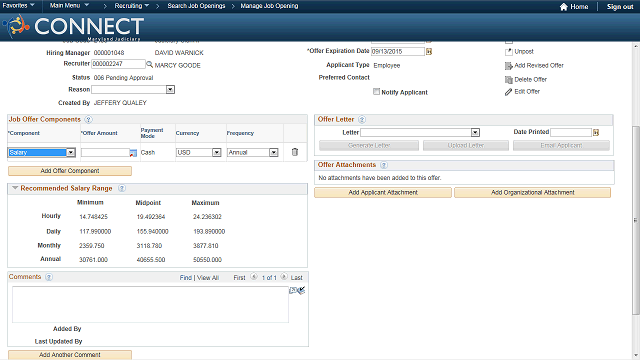Open Comments help icon
The image size is (640, 360).
[x=49, y=277]
